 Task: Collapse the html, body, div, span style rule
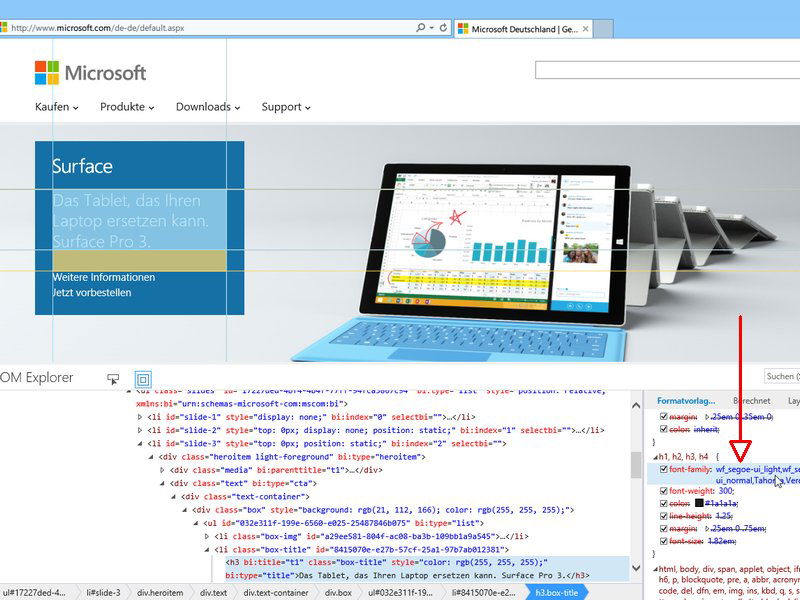point(656,569)
